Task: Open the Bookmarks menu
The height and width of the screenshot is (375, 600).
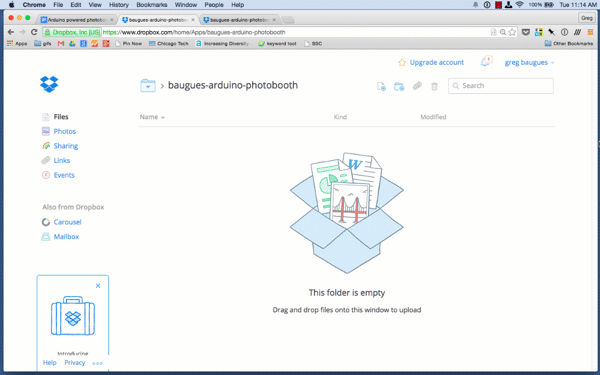Action: tap(152, 5)
